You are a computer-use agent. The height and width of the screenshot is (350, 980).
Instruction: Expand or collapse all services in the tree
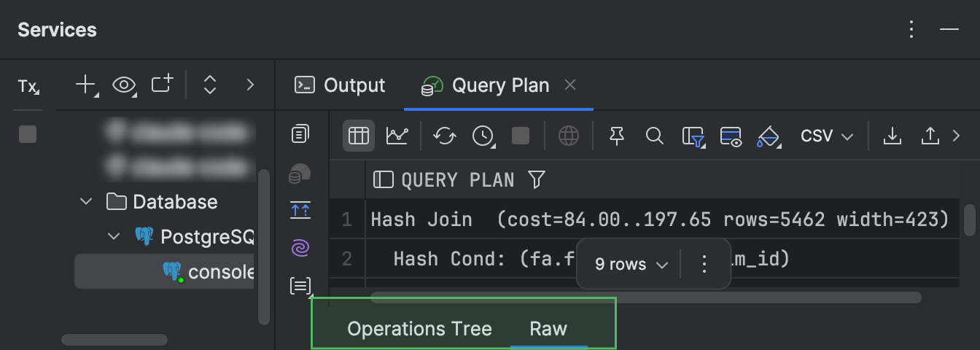click(x=210, y=85)
